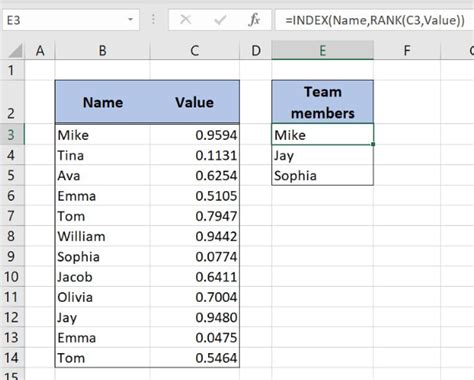
Task: Select column C header
Action: 195,51
